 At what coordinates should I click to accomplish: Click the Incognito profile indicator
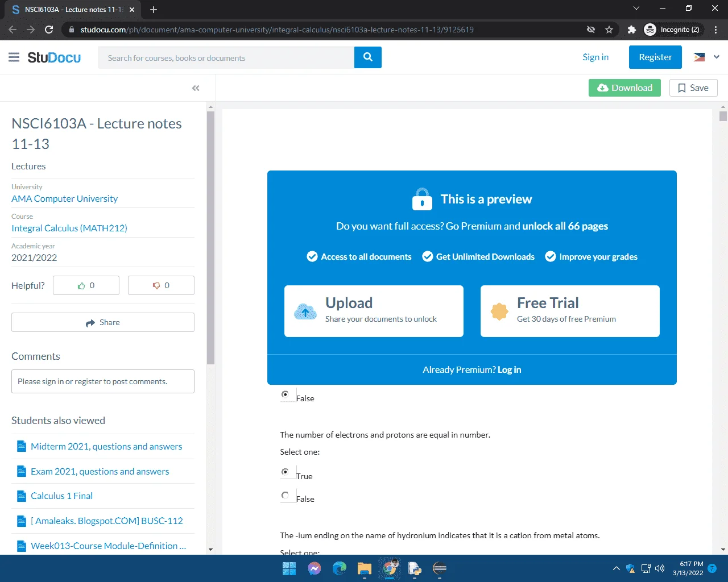point(672,30)
